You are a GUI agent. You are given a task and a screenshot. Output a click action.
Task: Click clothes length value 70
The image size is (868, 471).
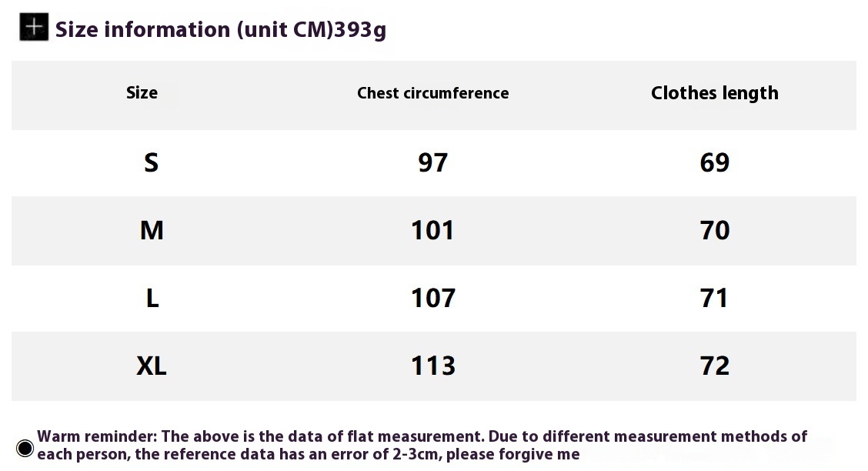(714, 230)
